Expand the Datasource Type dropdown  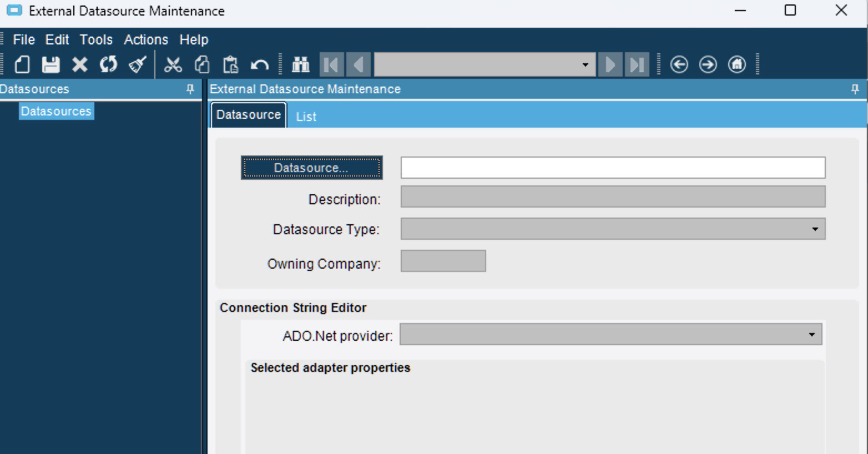coord(815,229)
